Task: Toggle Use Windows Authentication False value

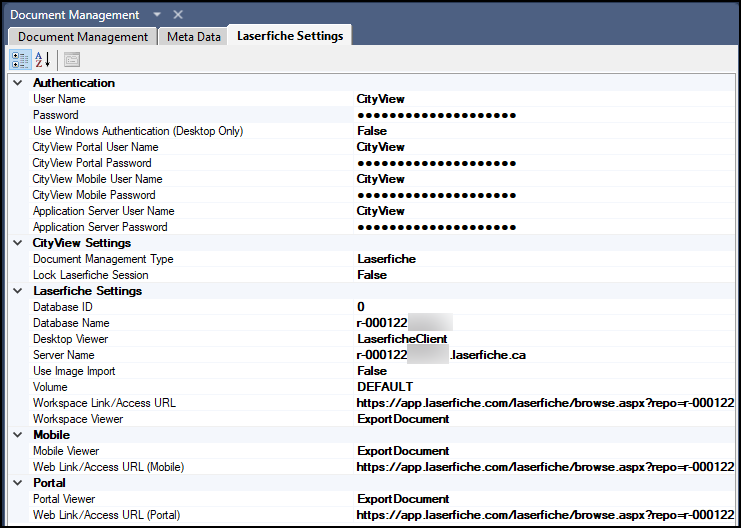Action: point(543,131)
